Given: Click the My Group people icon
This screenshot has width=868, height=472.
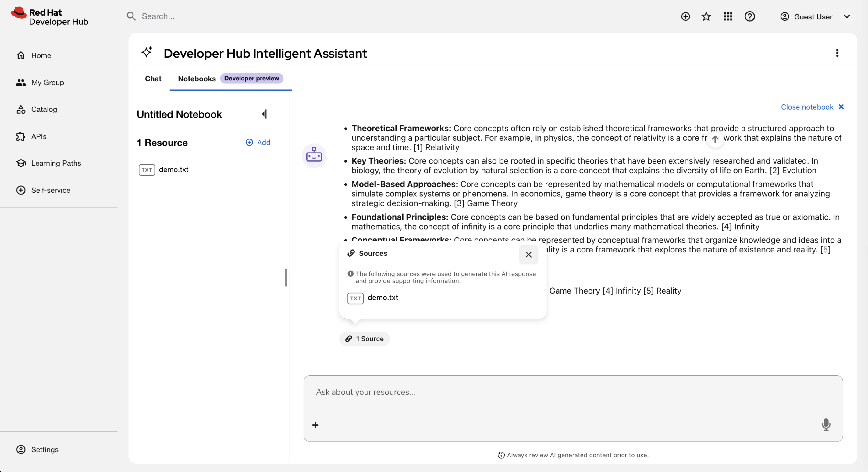Looking at the screenshot, I should 21,83.
